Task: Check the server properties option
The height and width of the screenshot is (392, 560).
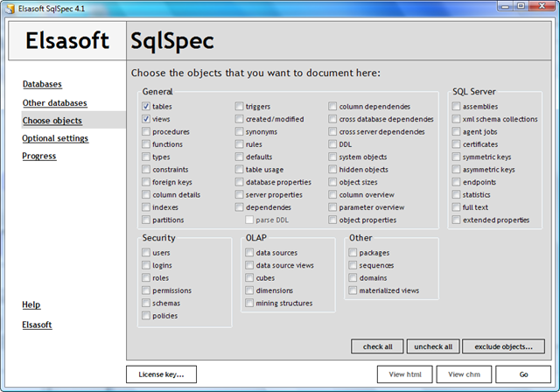Action: (239, 194)
